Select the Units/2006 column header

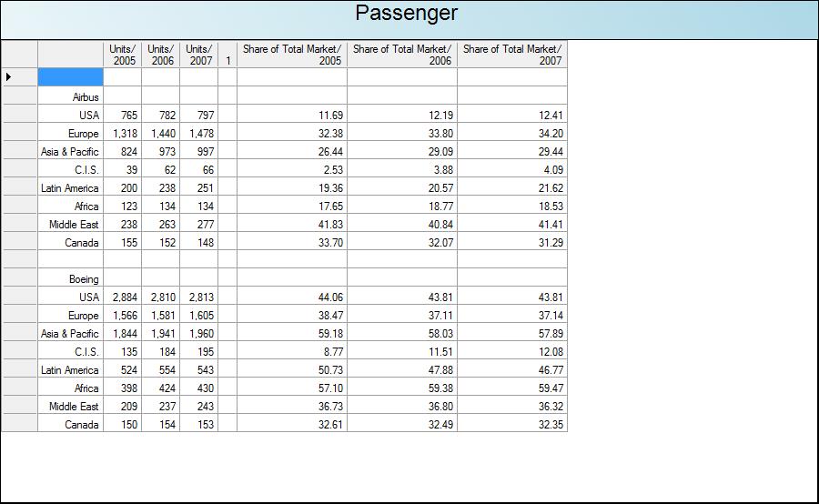pyautogui.click(x=160, y=55)
